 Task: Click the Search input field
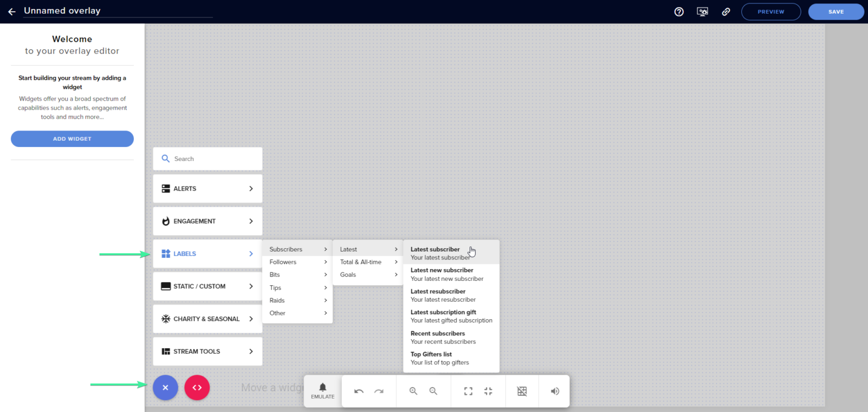[x=207, y=158]
